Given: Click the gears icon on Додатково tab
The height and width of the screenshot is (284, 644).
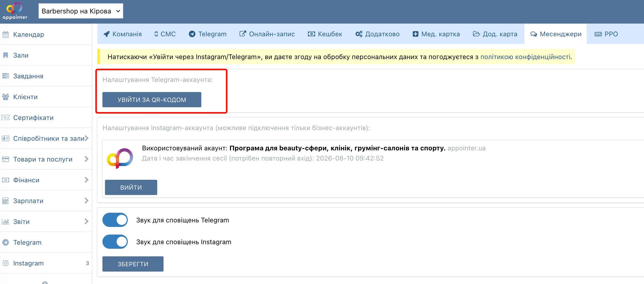Looking at the screenshot, I should point(359,34).
